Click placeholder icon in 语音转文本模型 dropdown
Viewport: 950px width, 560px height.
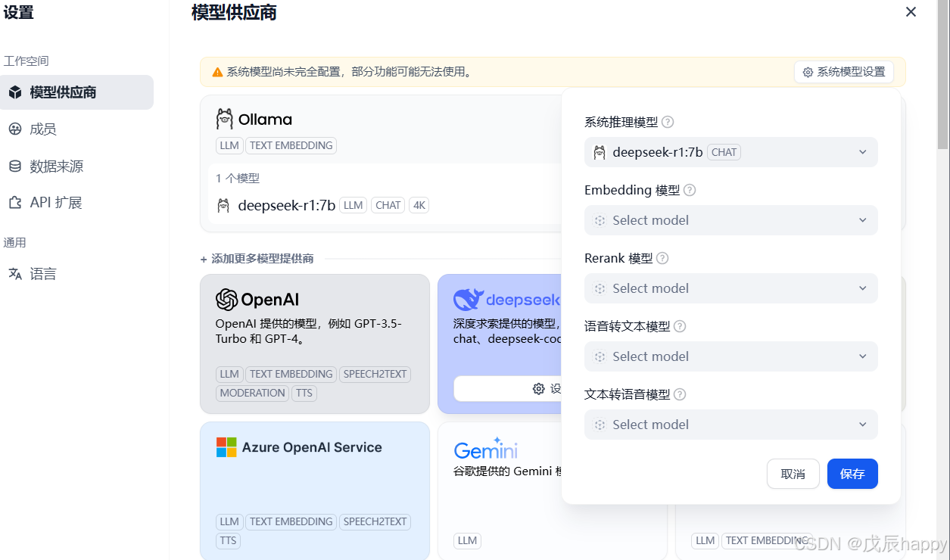click(600, 356)
